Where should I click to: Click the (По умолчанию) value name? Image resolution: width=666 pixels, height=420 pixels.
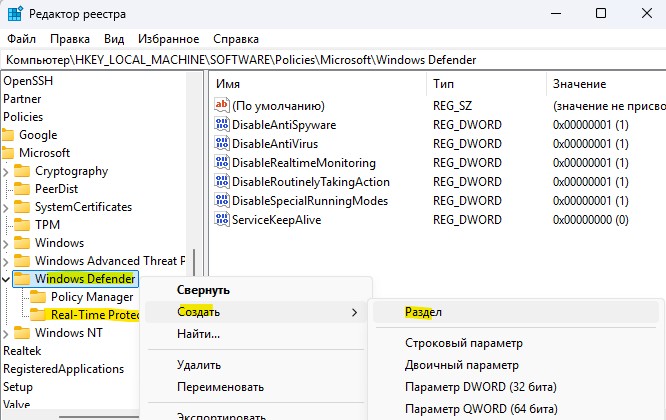(278, 106)
